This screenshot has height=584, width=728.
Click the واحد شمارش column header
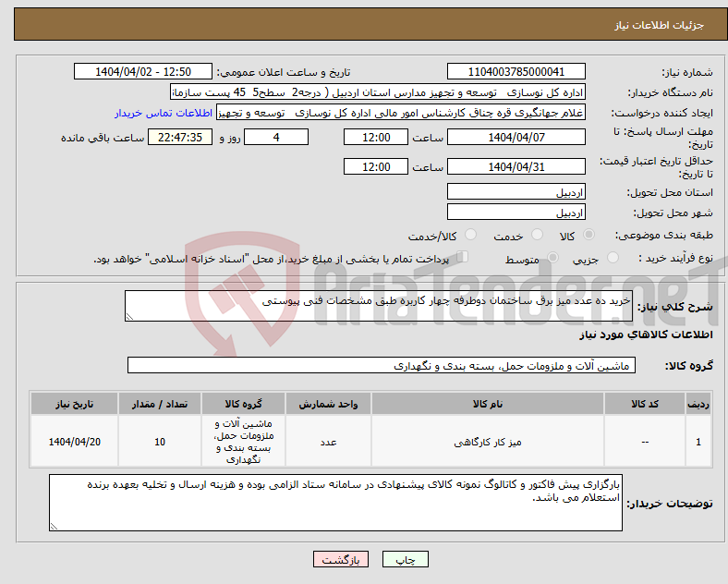328,404
